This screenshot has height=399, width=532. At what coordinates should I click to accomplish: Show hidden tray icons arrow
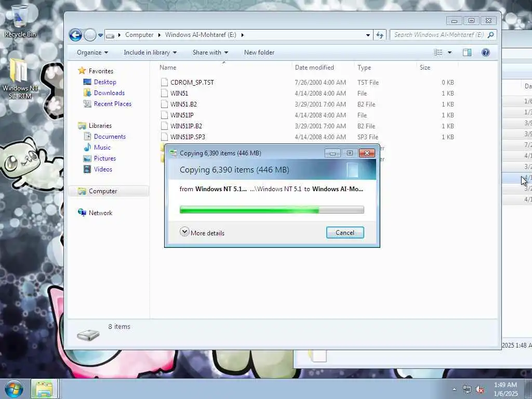[454, 389]
